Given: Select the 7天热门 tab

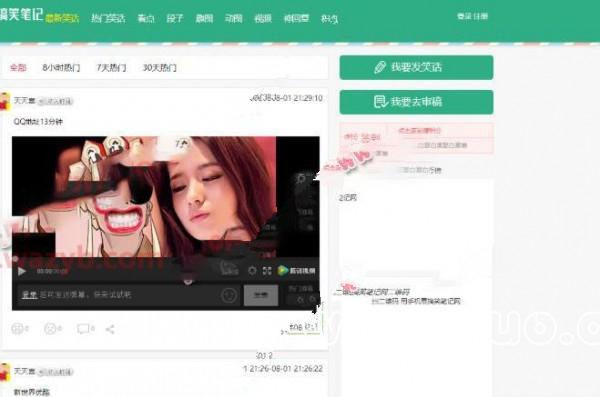Looking at the screenshot, I should click(x=111, y=68).
